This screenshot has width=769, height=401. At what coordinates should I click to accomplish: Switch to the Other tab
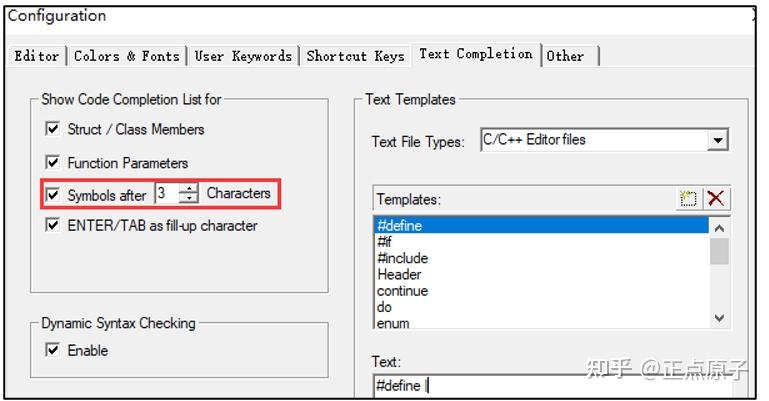coord(565,56)
